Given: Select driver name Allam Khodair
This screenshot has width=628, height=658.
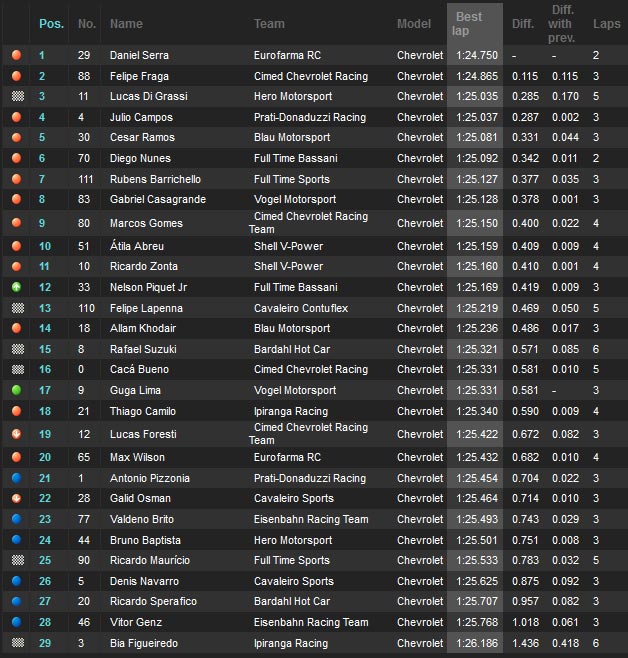Looking at the screenshot, I should (x=143, y=328).
